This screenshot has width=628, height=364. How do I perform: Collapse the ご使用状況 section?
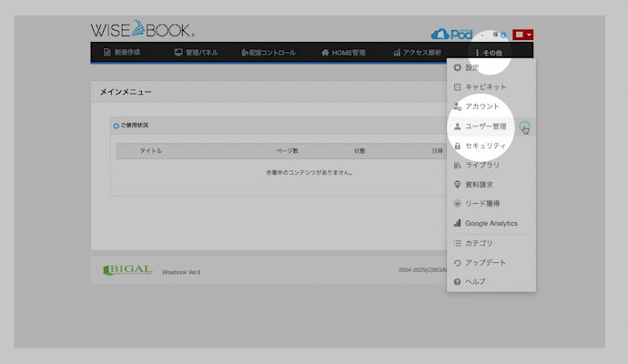coord(116,125)
